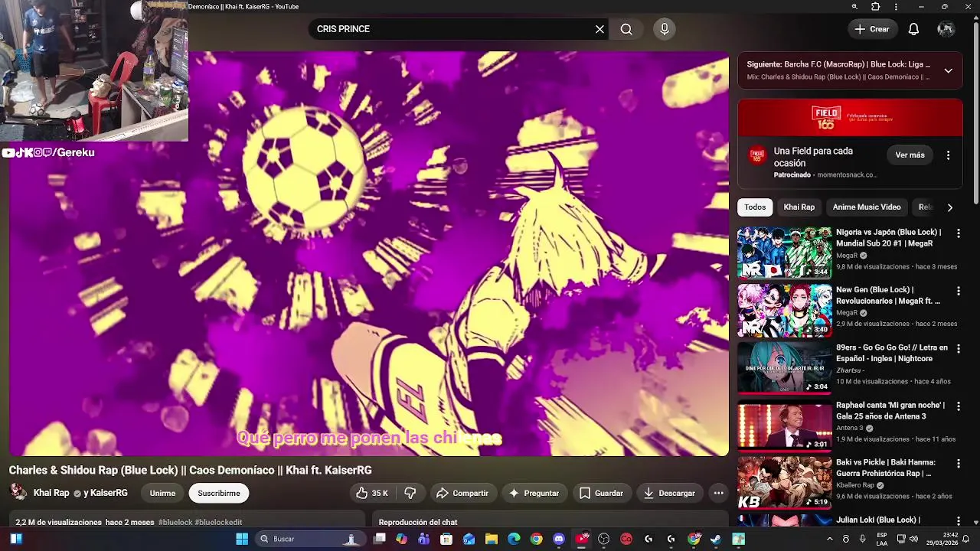The height and width of the screenshot is (551, 980).
Task: Open options for New Gen (Blue Lock) video
Action: coord(958,291)
